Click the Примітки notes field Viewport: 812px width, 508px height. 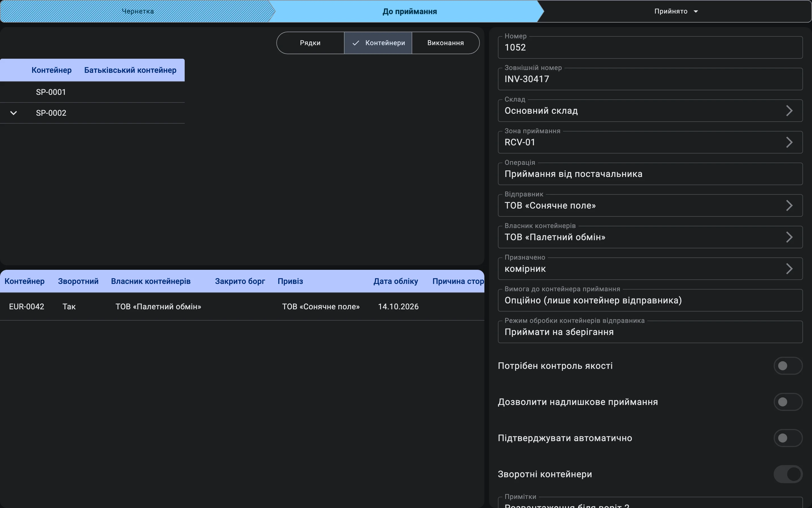point(650,503)
